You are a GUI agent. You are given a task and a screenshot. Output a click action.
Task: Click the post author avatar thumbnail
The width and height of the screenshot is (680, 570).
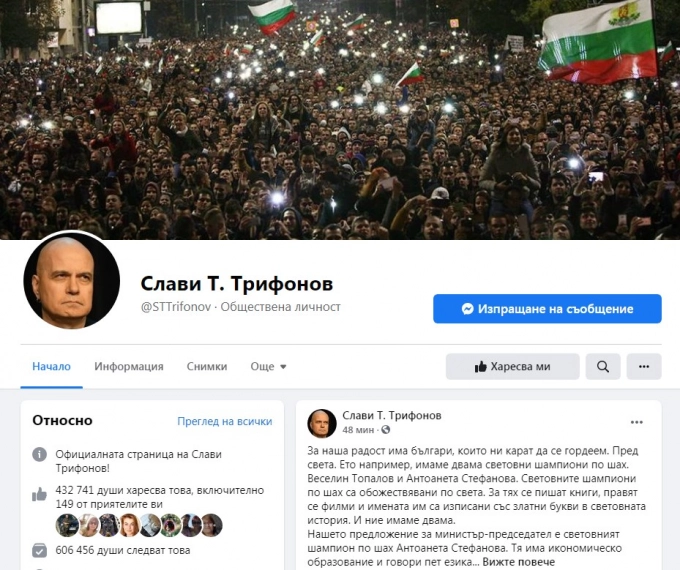(322, 423)
